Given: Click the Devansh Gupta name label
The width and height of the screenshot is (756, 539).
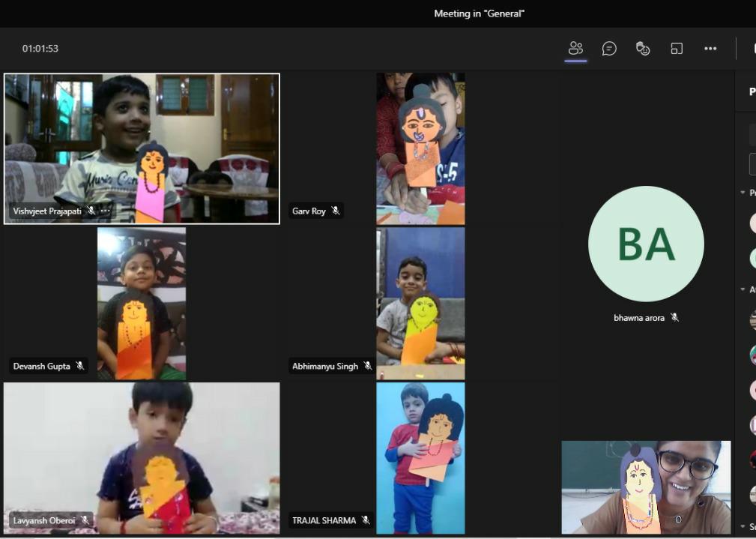Looking at the screenshot, I should tap(41, 367).
